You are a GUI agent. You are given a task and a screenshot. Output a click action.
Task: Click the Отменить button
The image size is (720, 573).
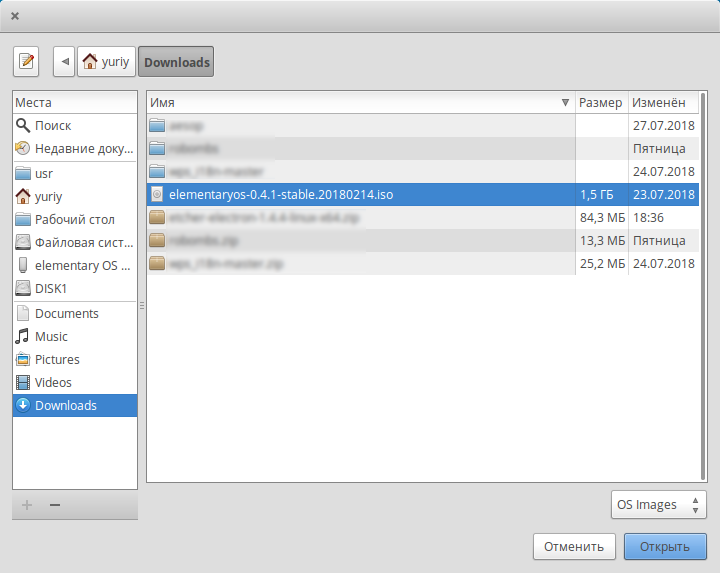click(574, 546)
